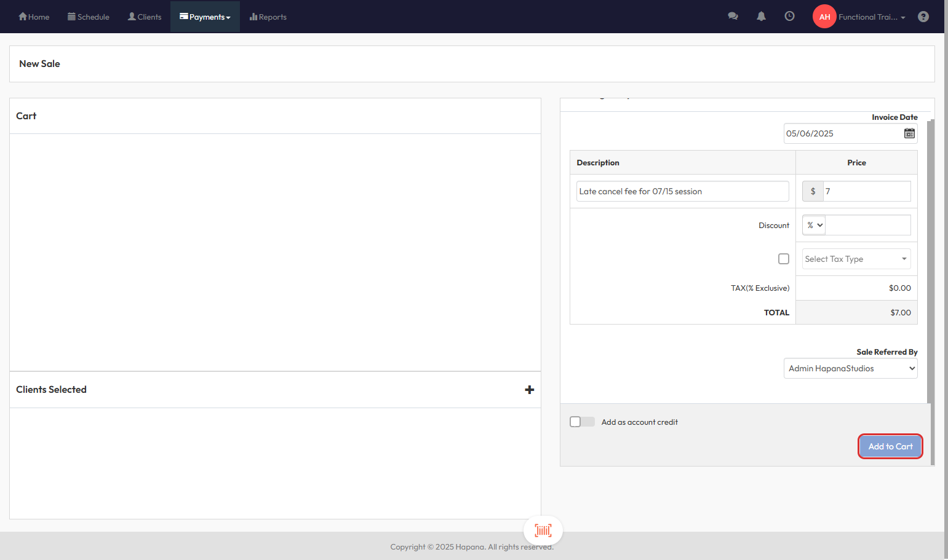Enable the tax checkbox

[783, 259]
